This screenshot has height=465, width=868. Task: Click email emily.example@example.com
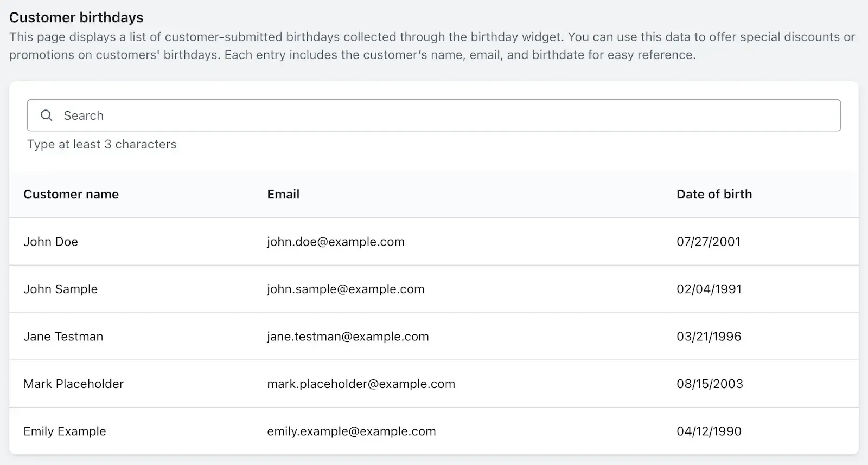tap(352, 431)
